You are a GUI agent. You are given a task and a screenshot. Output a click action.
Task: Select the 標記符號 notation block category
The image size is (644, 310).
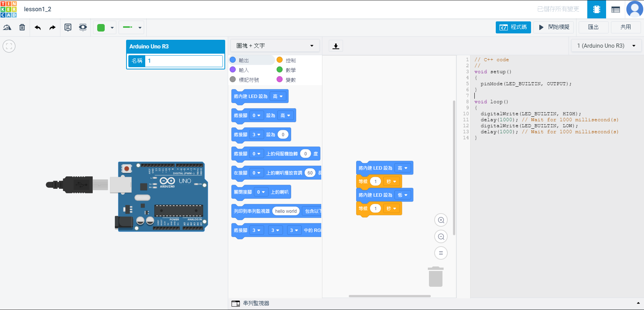point(244,80)
